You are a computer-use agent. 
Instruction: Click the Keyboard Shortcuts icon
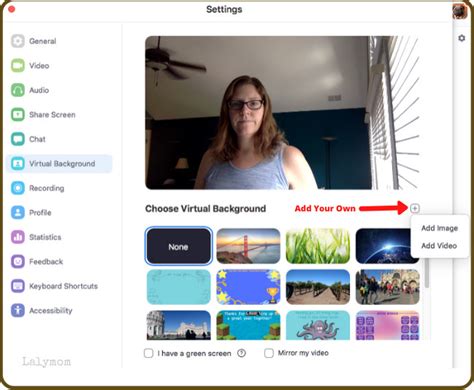[18, 286]
